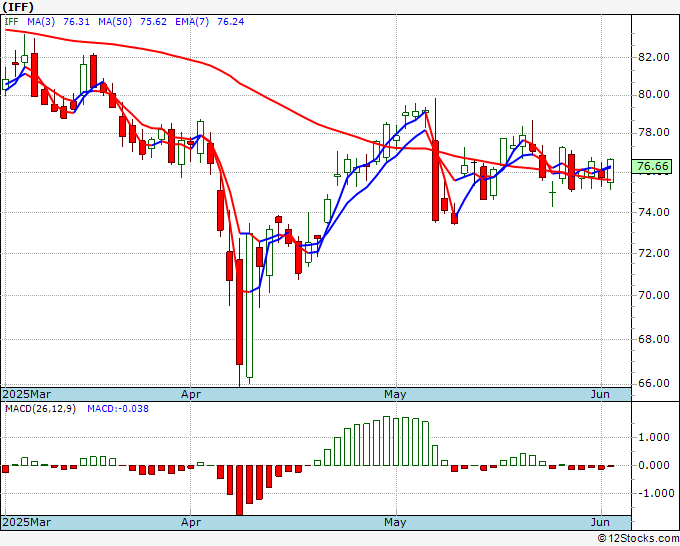Image resolution: width=680 pixels, height=546 pixels.
Task: Click the 80.00 price axis label
Action: (654, 95)
